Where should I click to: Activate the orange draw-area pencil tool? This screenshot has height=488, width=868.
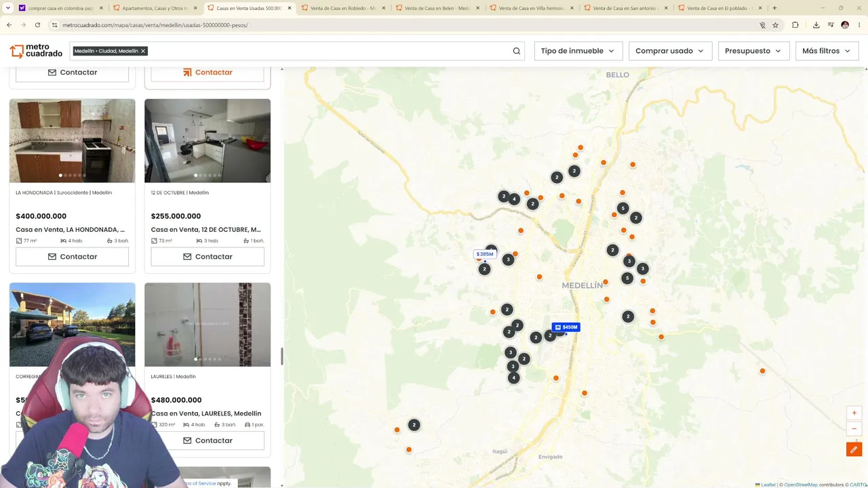pyautogui.click(x=854, y=449)
